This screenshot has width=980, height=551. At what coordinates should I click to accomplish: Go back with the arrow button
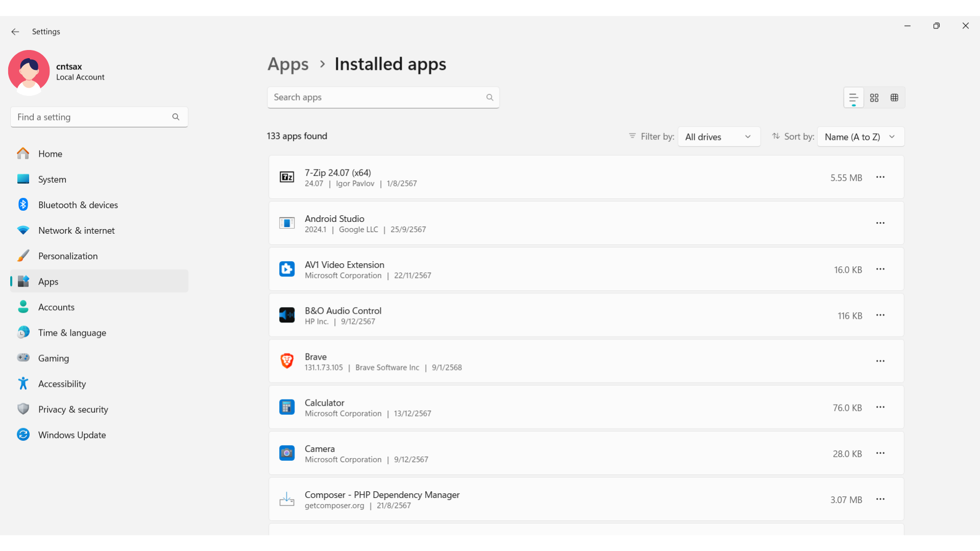pos(15,32)
